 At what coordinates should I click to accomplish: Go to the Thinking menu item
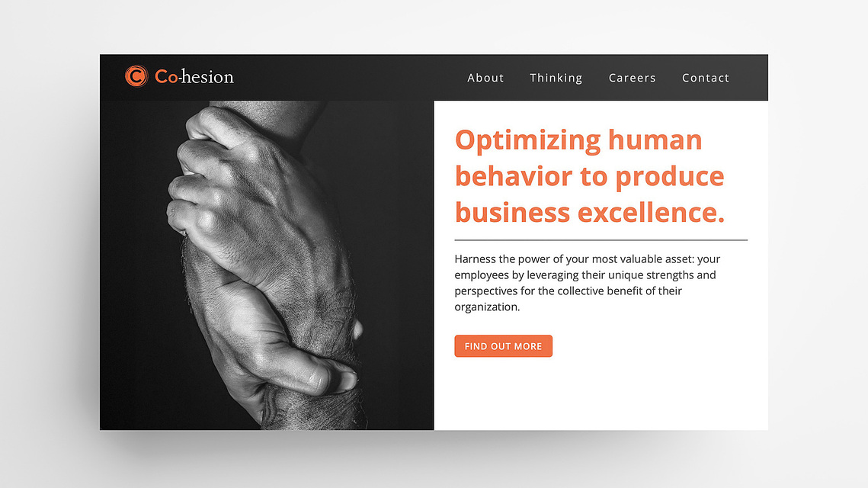(x=556, y=78)
